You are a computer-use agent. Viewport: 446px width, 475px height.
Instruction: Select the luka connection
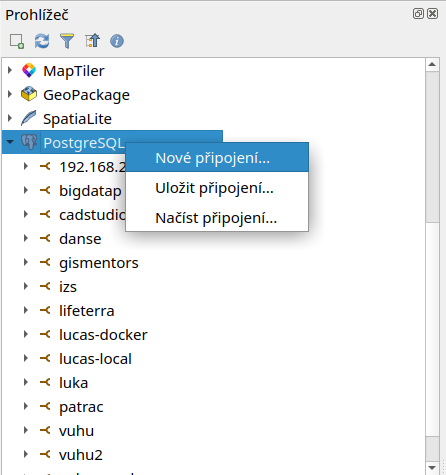(x=73, y=383)
